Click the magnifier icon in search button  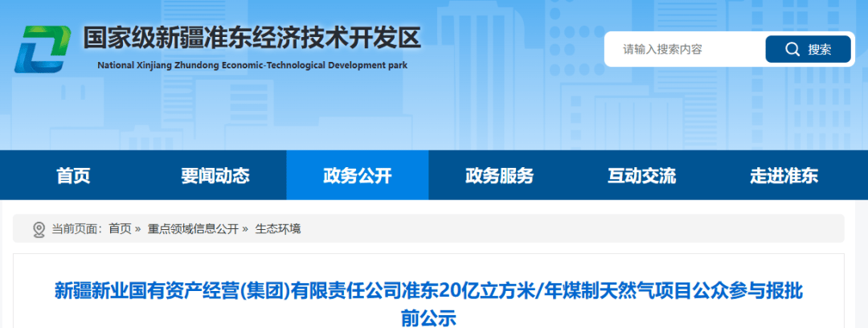[x=792, y=49]
